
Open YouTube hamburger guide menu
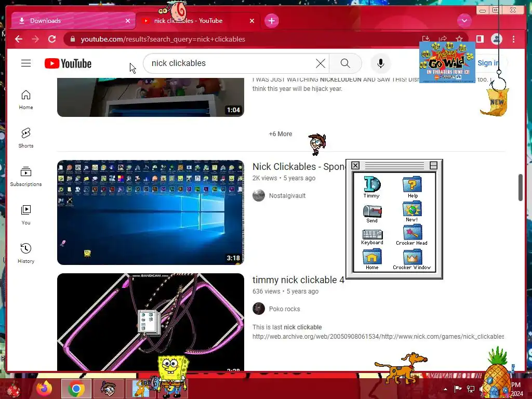(26, 63)
